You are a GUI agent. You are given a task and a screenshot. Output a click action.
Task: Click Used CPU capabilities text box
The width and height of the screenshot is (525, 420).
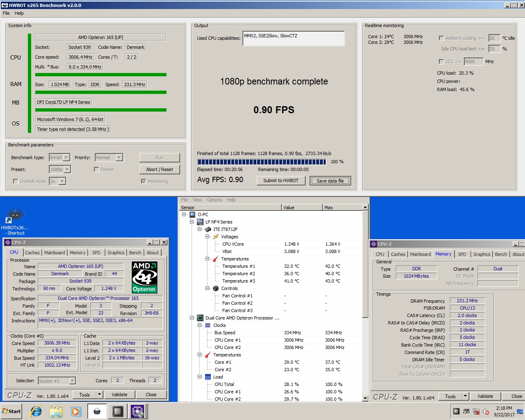click(294, 39)
